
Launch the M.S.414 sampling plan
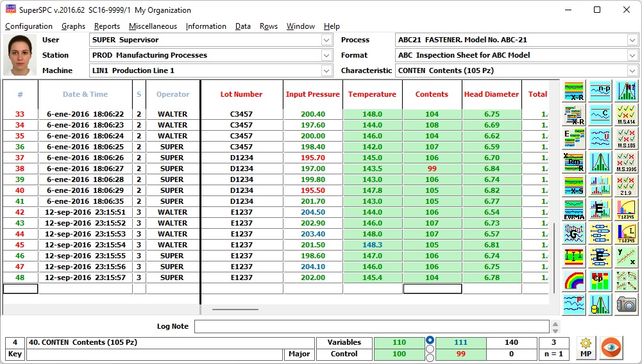[x=626, y=115]
